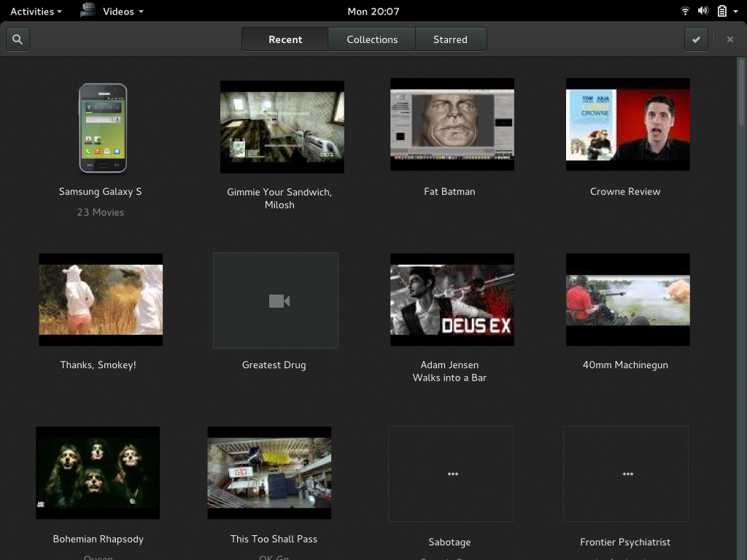Play the Crowne Review video thumbnail
The image size is (747, 560).
point(628,124)
